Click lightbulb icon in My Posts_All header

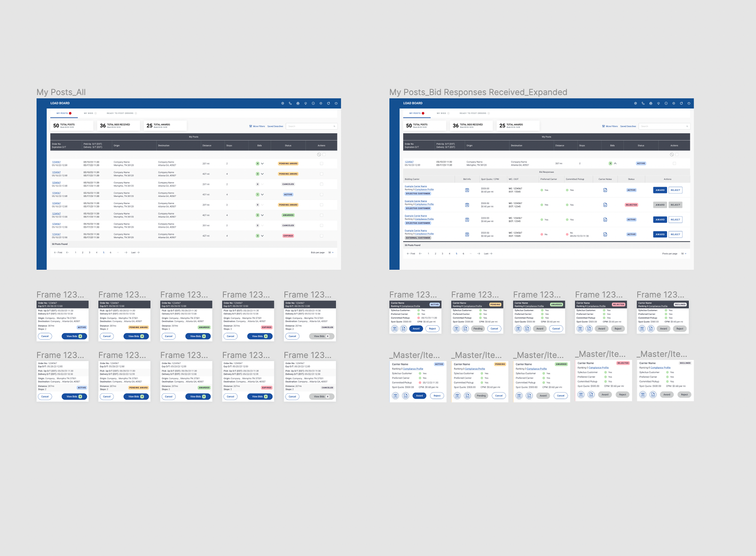(306, 103)
